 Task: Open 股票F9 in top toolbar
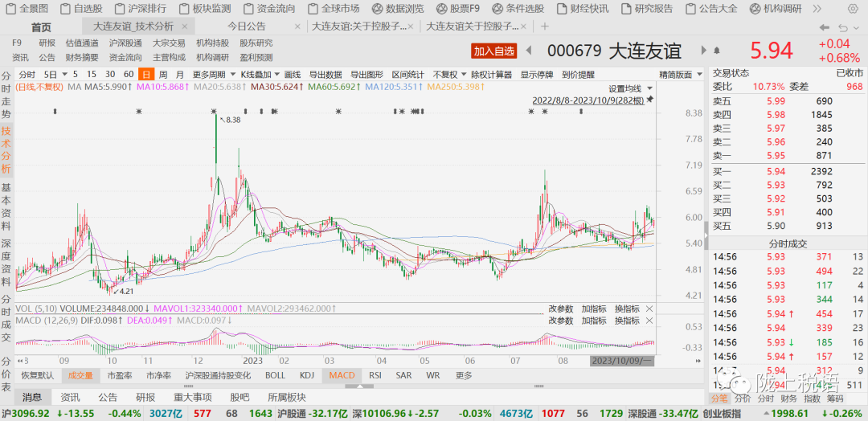[x=458, y=8]
